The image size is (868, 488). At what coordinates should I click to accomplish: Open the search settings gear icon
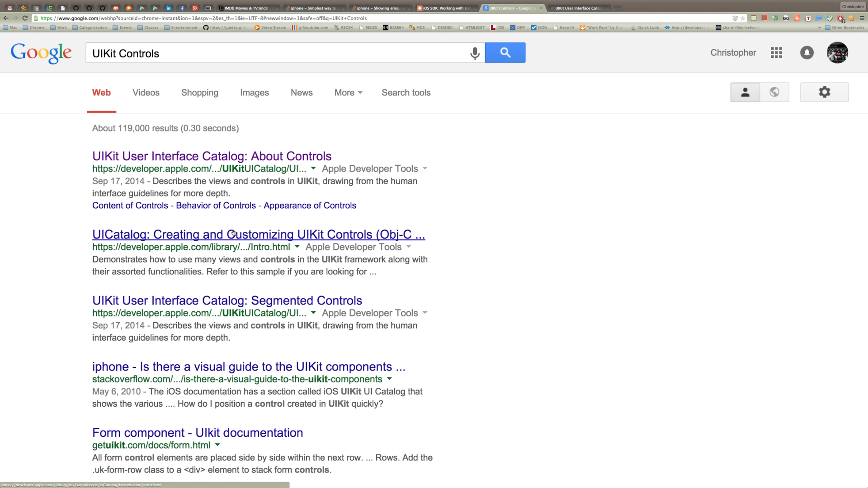tap(824, 92)
